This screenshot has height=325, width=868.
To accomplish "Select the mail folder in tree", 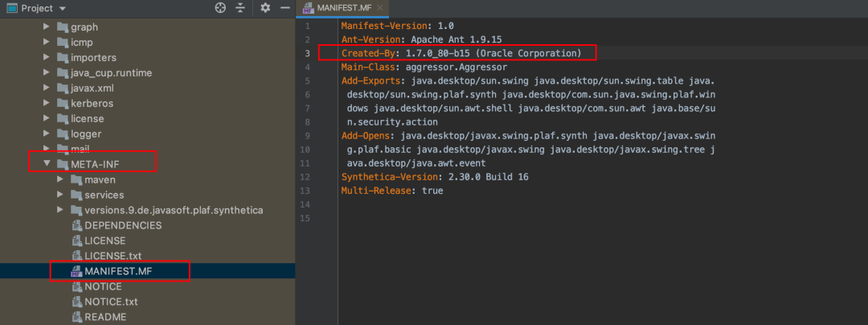I will click(80, 149).
